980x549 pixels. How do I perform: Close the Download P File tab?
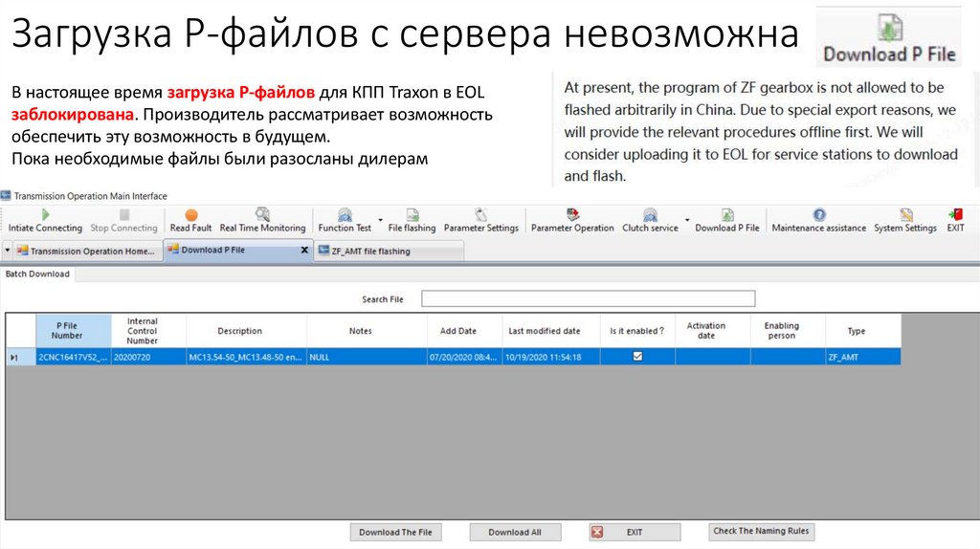tap(304, 250)
